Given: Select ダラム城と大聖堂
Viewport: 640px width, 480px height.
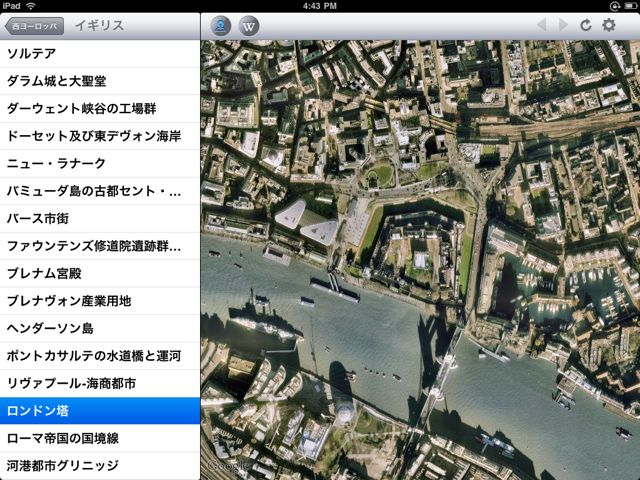Looking at the screenshot, I should (100, 81).
